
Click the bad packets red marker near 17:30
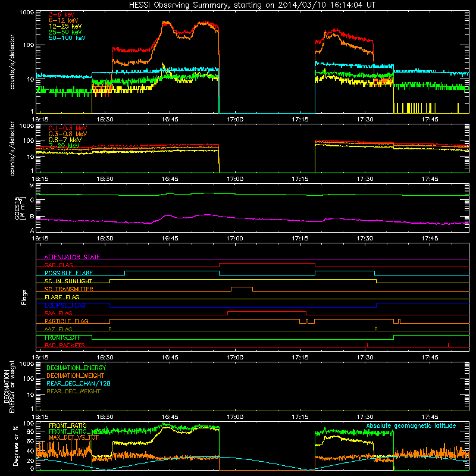pos(368,345)
